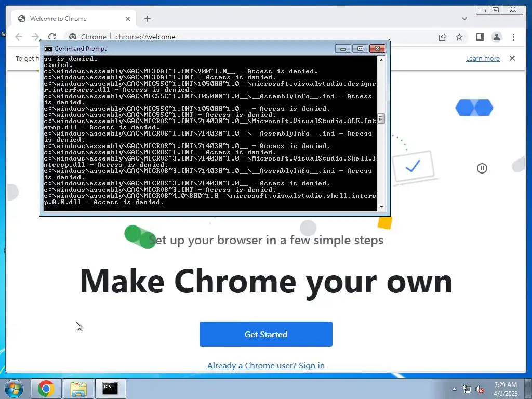This screenshot has width=532, height=399.
Task: Dismiss the Chrome info bar
Action: (512, 58)
